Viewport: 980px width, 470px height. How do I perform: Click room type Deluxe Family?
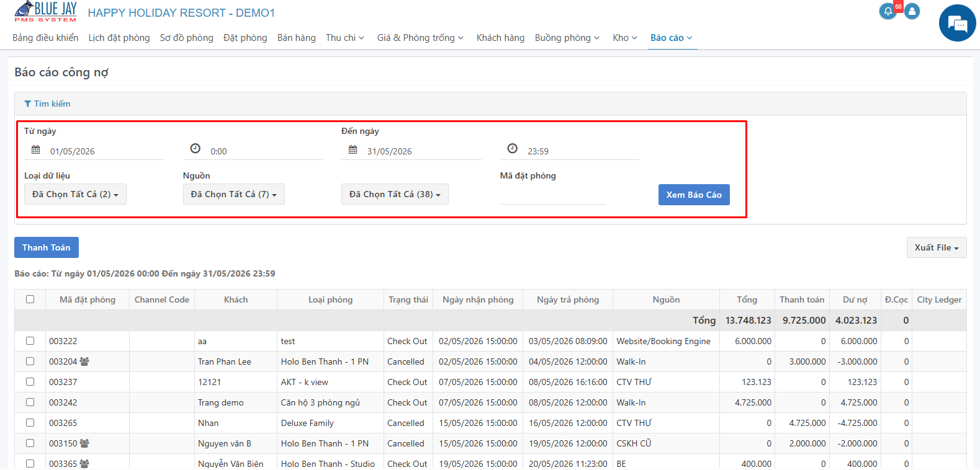pos(307,423)
